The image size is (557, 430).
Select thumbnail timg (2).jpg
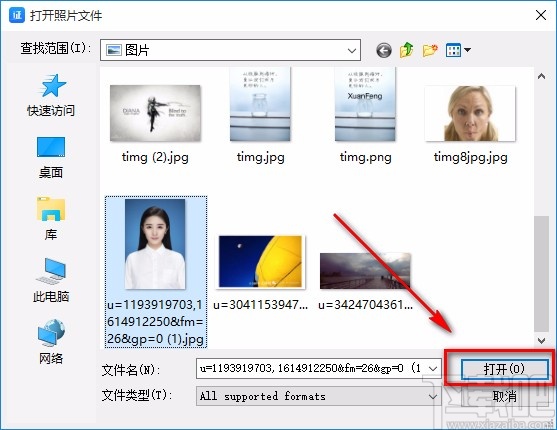pos(155,113)
